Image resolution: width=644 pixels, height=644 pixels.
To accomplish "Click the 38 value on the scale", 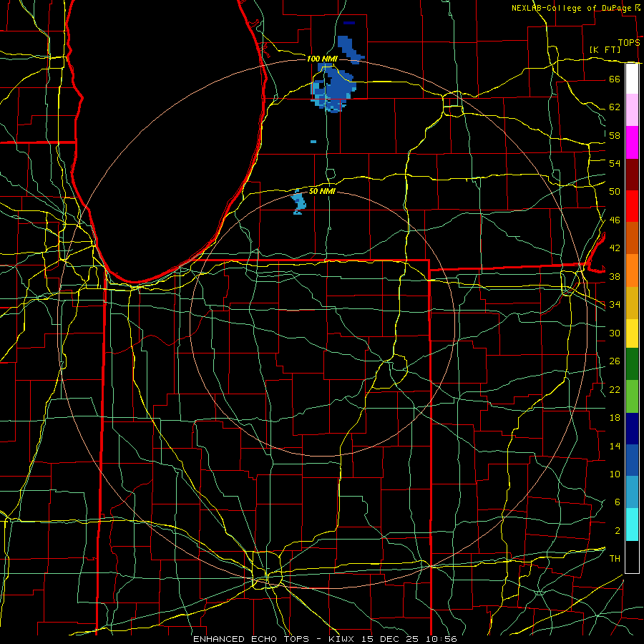I will tap(615, 277).
